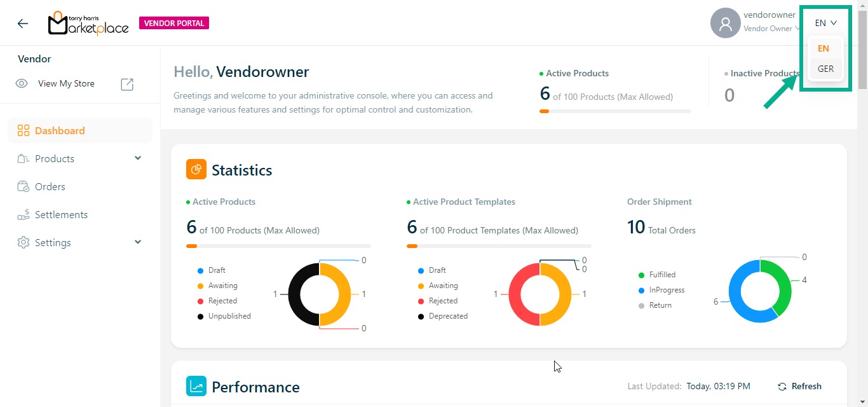
Task: Expand the Products sidebar submenu
Action: [x=138, y=158]
